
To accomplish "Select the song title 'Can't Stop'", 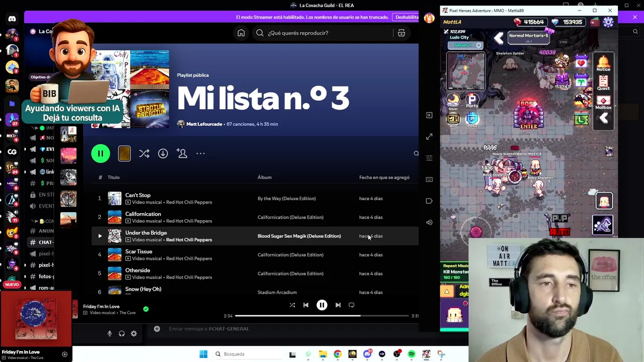I will (x=138, y=195).
